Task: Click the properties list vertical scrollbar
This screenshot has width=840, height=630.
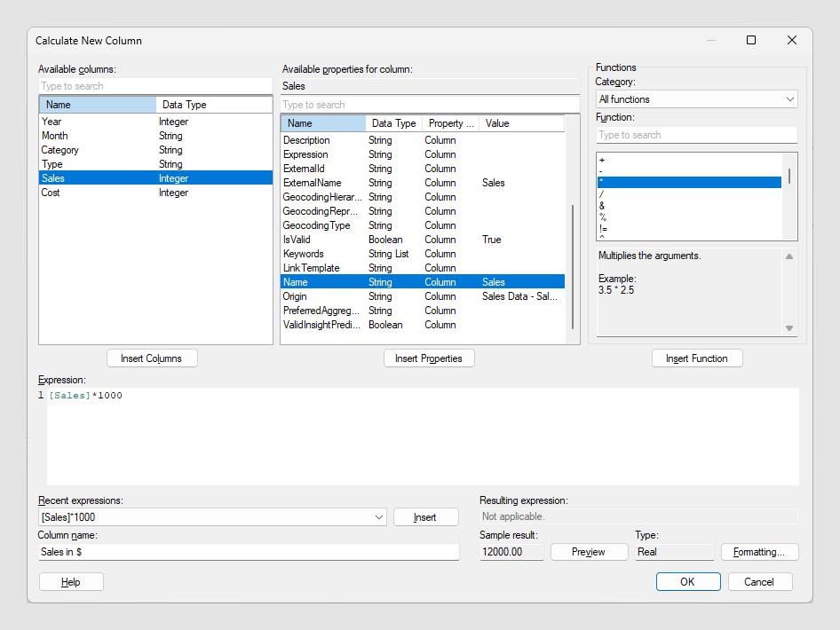Action: tap(573, 266)
